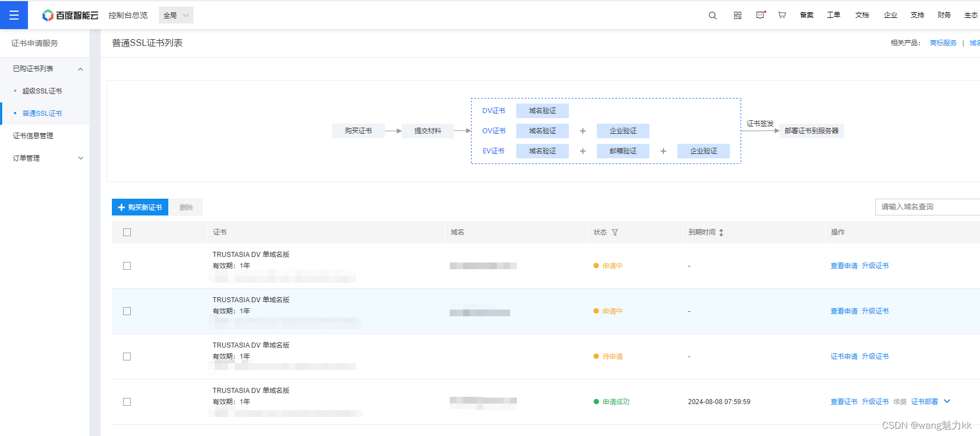980x436 pixels.
Task: Open the product grid icon
Action: [737, 15]
